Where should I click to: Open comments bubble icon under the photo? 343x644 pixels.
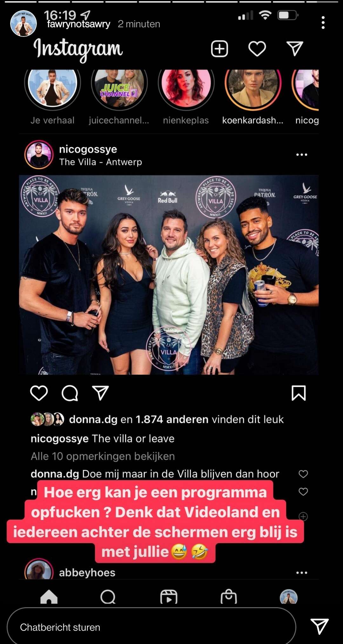click(70, 393)
